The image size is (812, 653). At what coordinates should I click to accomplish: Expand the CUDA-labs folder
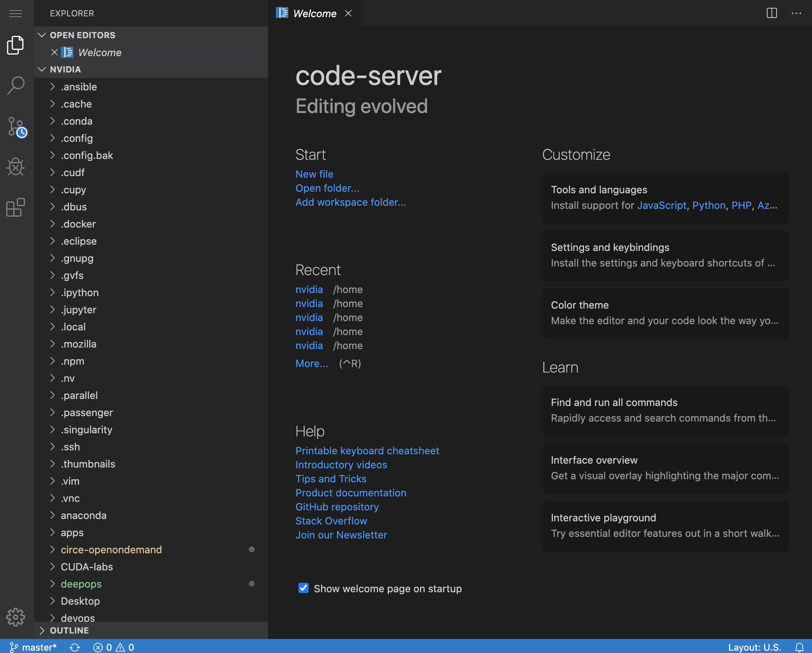(x=151, y=567)
